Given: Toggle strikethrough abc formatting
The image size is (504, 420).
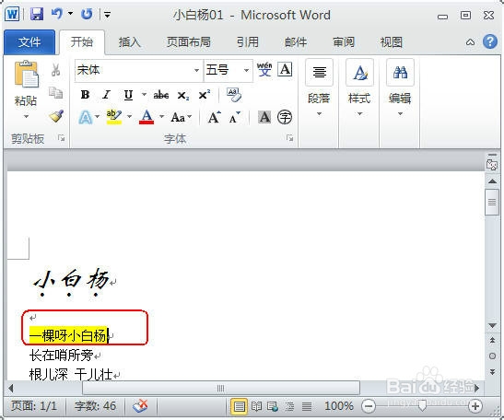Looking at the screenshot, I should 161,95.
